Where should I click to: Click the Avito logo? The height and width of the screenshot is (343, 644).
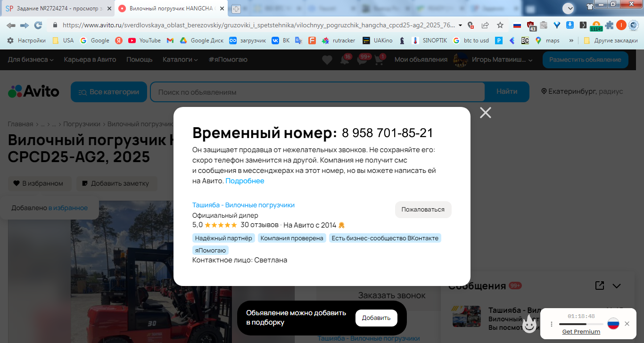tap(33, 91)
